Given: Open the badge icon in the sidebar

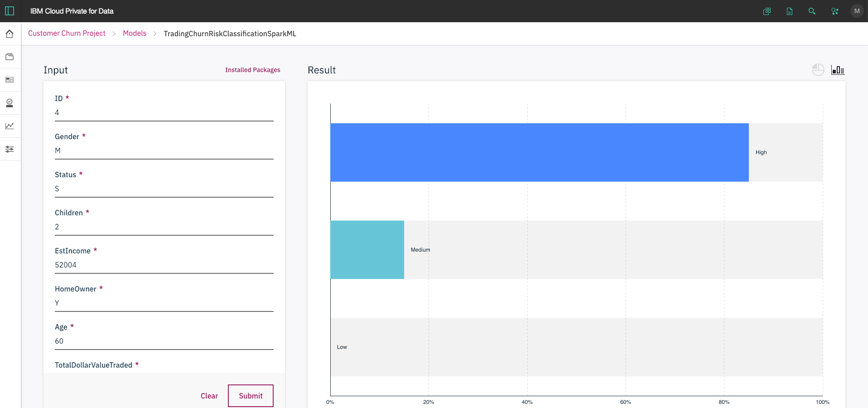Looking at the screenshot, I should point(10,103).
